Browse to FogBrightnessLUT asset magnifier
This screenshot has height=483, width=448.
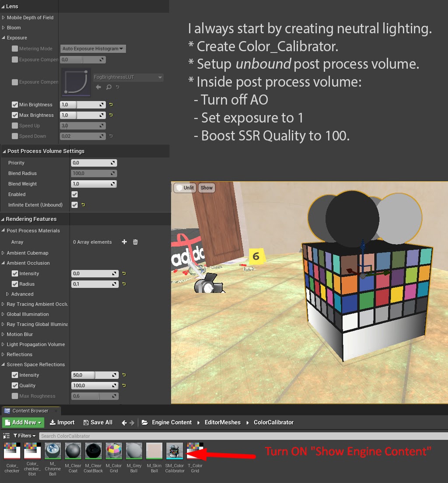[x=109, y=87]
